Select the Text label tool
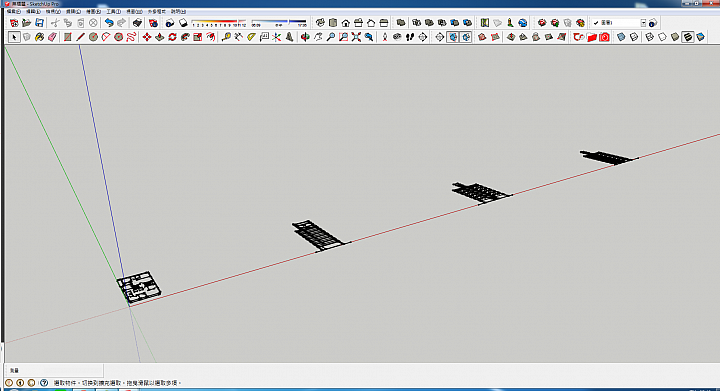The width and height of the screenshot is (720, 391). coord(264,37)
